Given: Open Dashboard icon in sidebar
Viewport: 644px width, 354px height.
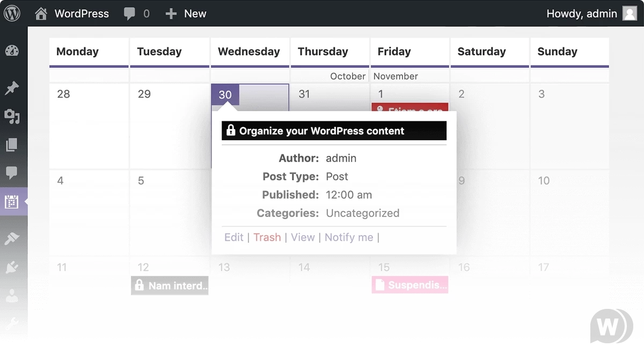Looking at the screenshot, I should [x=12, y=51].
